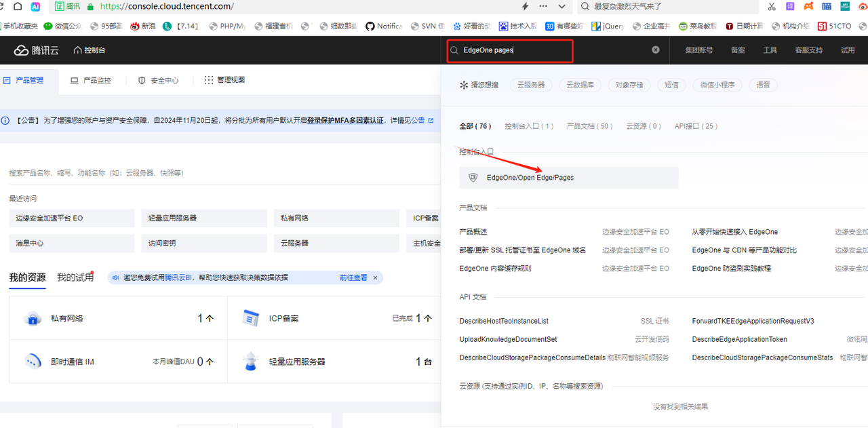
Task: Open DescribeCloudStoragePackageConsumeStats API doc
Action: click(x=762, y=357)
